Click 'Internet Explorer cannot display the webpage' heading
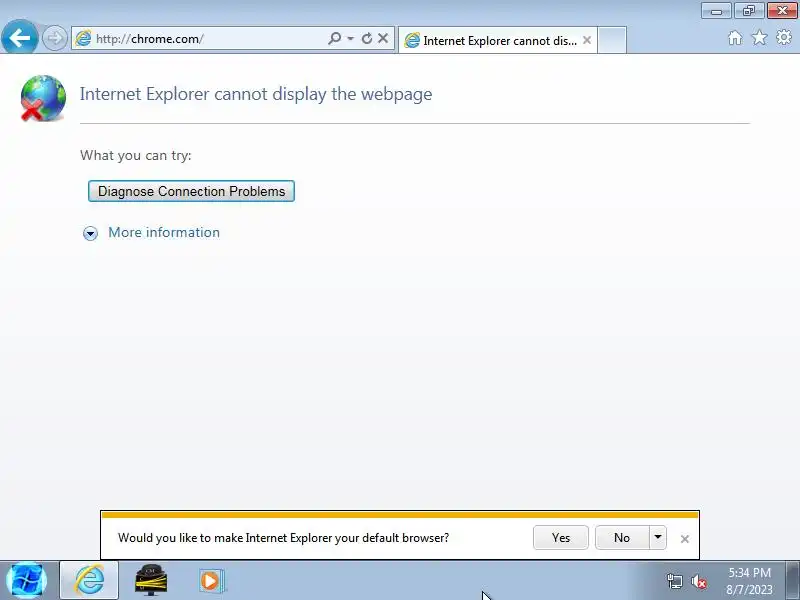This screenshot has height=600, width=800. [256, 94]
